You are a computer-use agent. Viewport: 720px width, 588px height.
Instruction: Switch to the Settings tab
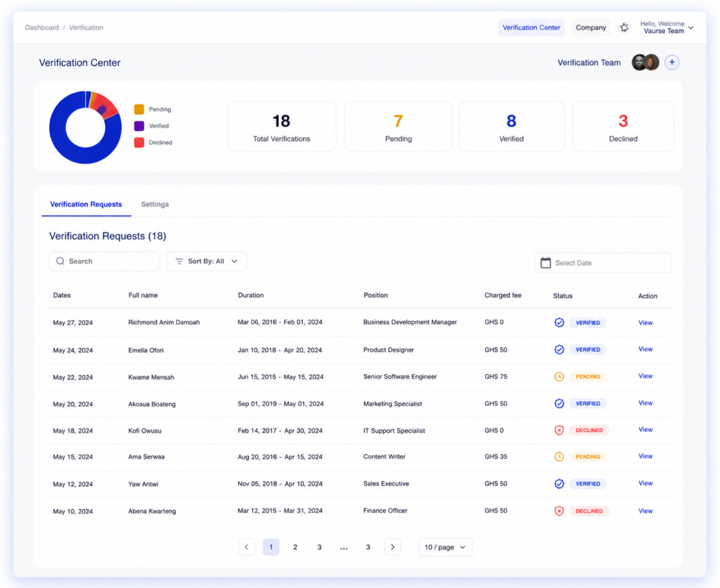point(155,204)
